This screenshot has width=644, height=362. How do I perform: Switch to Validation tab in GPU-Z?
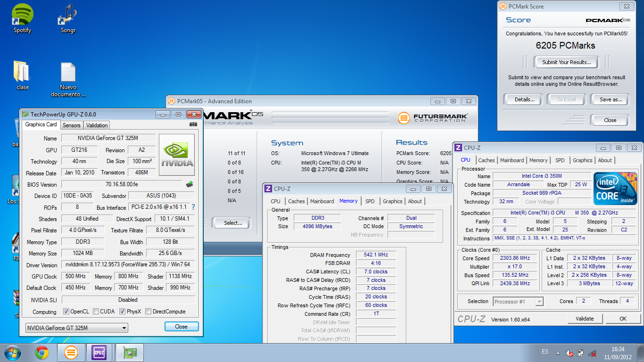point(97,125)
